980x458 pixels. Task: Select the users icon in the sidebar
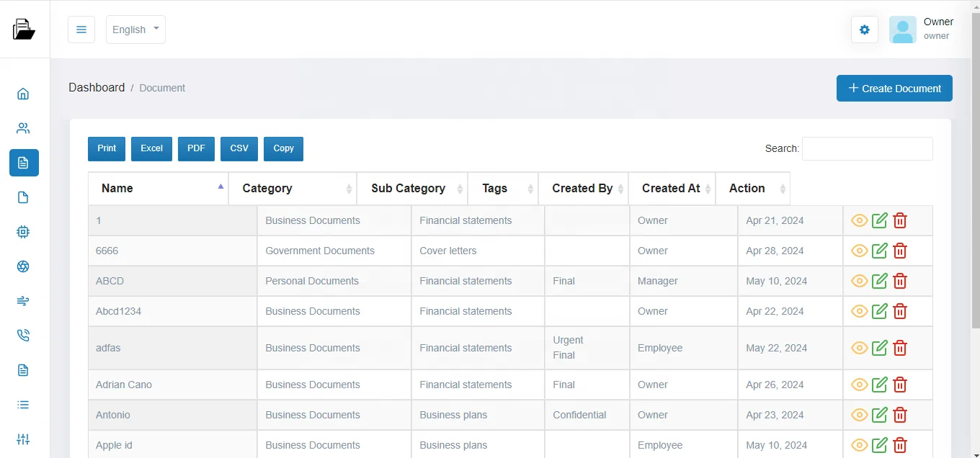pos(24,128)
